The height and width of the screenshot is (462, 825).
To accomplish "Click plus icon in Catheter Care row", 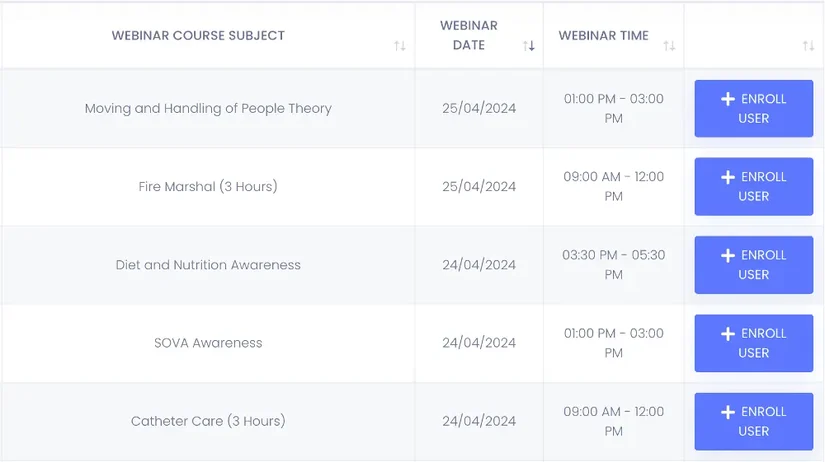I will [728, 411].
